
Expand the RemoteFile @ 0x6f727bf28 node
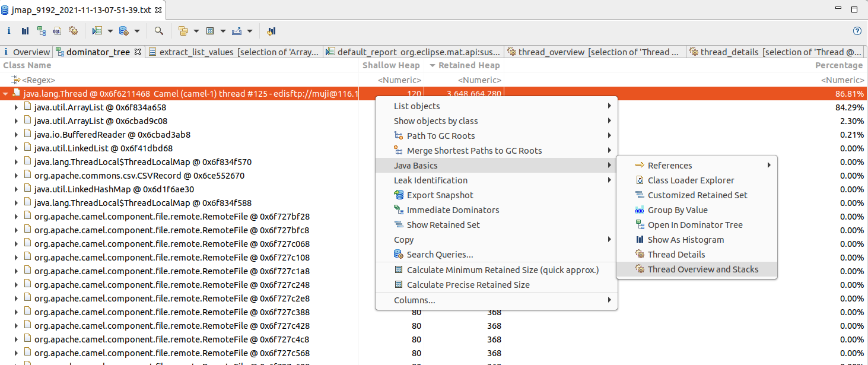coord(17,217)
